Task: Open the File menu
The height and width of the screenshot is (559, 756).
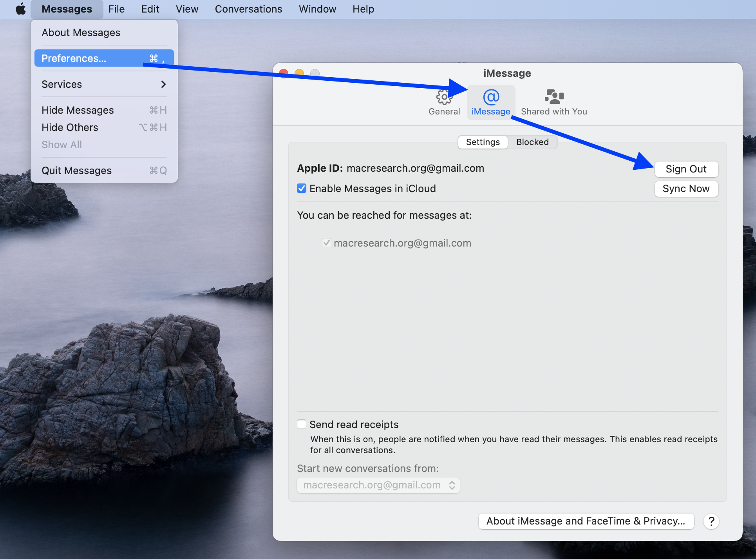Action: point(116,9)
